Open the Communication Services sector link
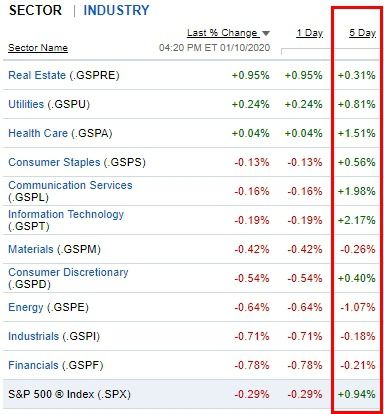The image size is (384, 414). (70, 185)
